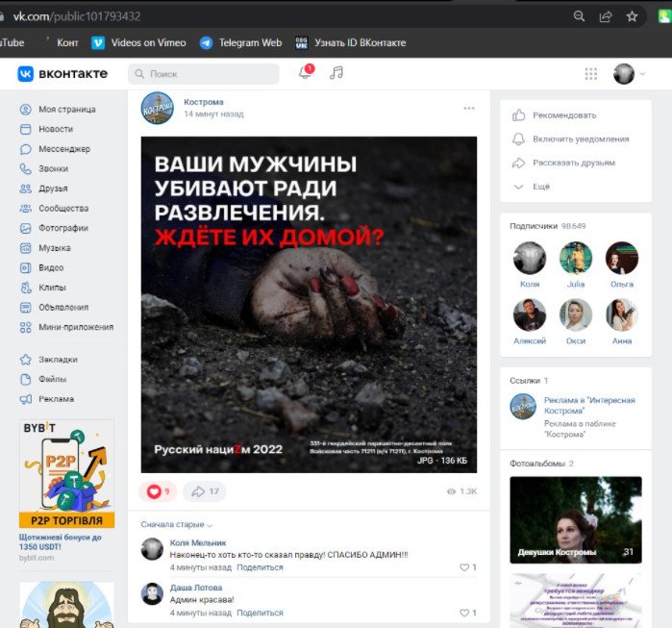
Task: Bookmark this page with the star icon
Action: 632,16
